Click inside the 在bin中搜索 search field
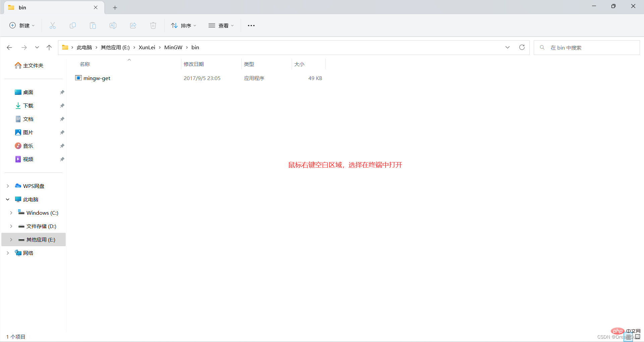This screenshot has height=342, width=644. pyautogui.click(x=587, y=47)
